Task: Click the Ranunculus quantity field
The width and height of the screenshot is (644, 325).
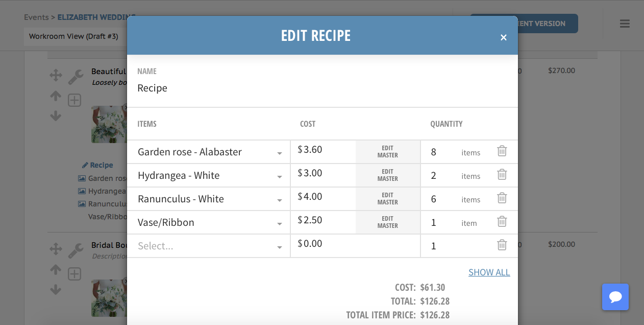Action: [x=441, y=199]
